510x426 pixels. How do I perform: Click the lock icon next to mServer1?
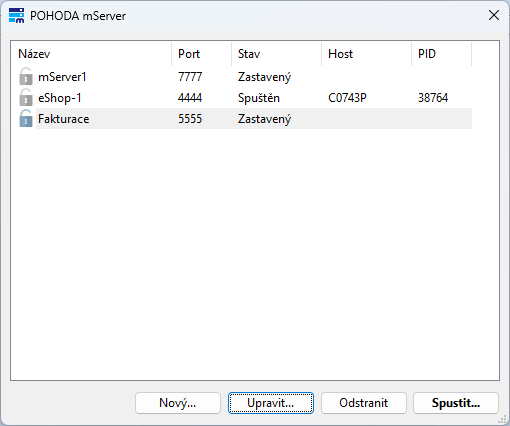(x=26, y=76)
